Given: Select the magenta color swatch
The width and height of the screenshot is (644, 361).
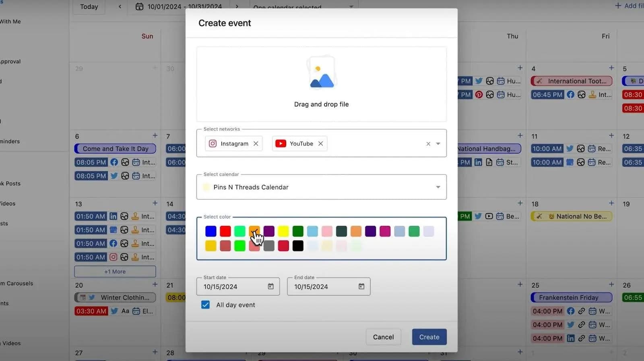Looking at the screenshot, I should tap(385, 231).
